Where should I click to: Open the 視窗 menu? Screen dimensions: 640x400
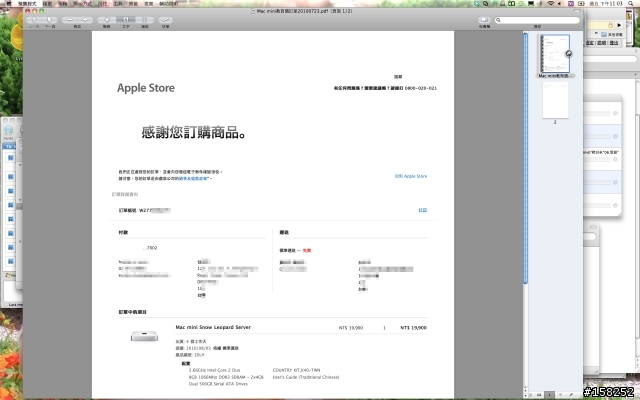pos(149,3)
